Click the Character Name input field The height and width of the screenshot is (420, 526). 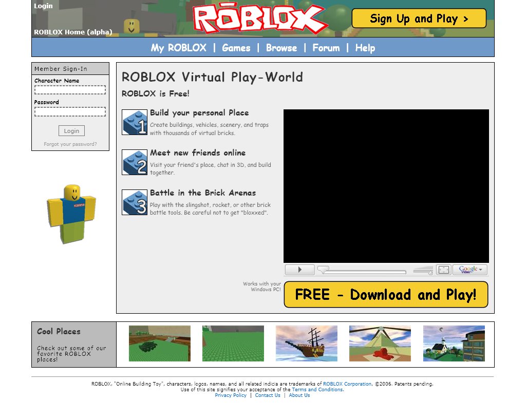[x=70, y=90]
